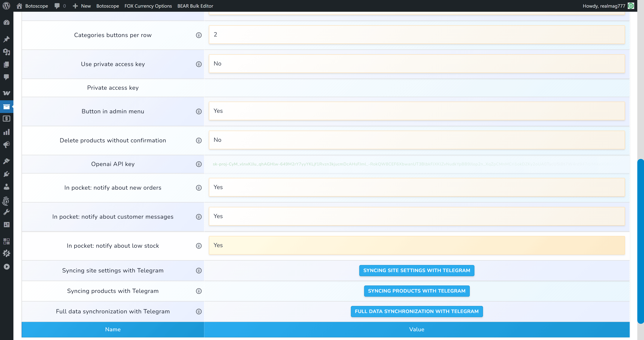644x340 pixels.
Task: Toggle 'Use private access key' to Yes
Action: [x=416, y=64]
